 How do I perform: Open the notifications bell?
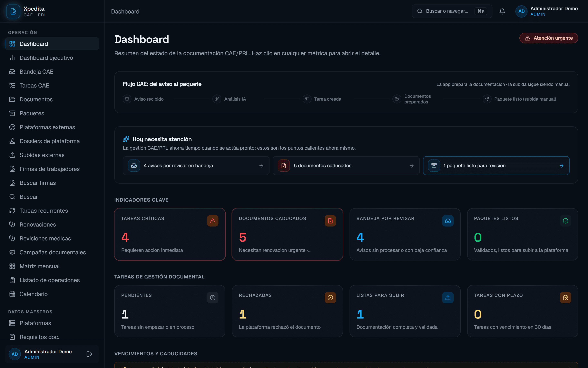[x=502, y=11]
